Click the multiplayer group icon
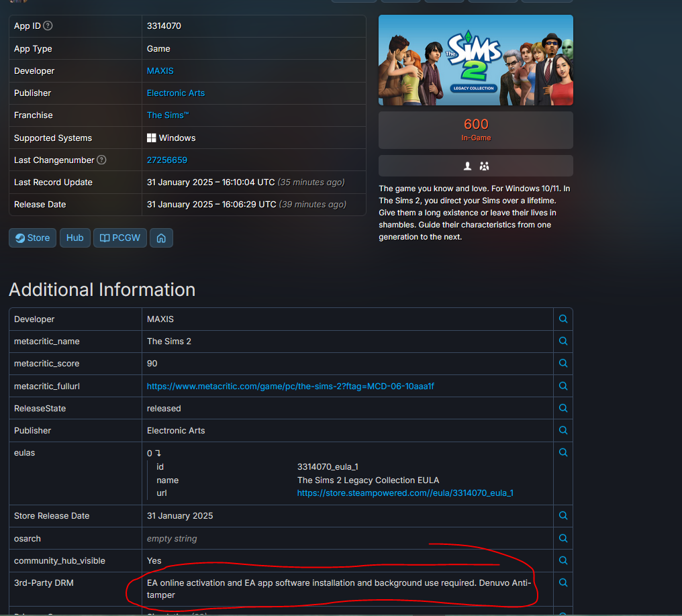682x616 pixels. point(484,166)
